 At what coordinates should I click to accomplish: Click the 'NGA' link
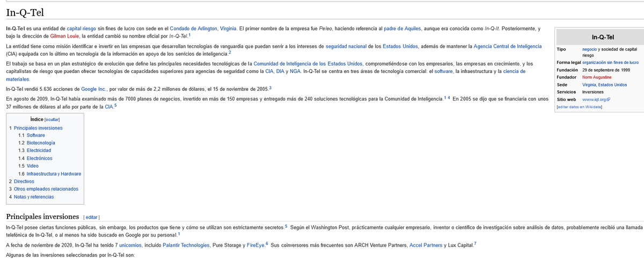pos(296,71)
